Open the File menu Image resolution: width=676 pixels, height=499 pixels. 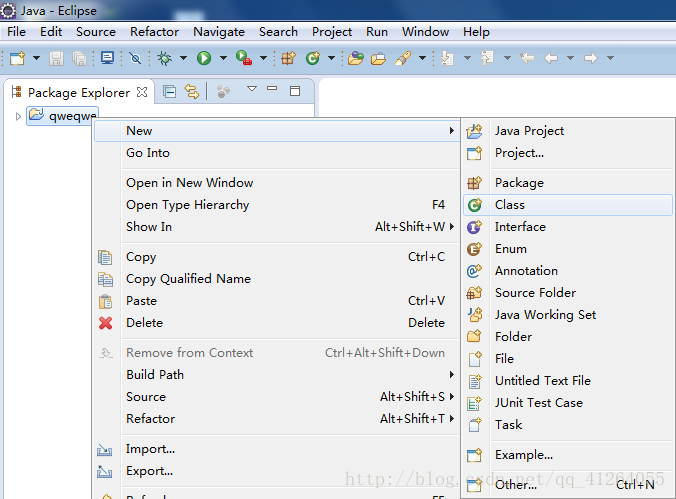16,32
